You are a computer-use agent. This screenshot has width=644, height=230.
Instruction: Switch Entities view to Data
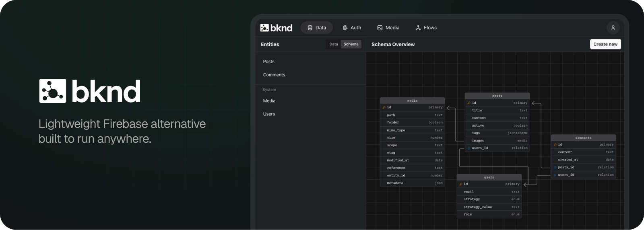click(x=334, y=44)
